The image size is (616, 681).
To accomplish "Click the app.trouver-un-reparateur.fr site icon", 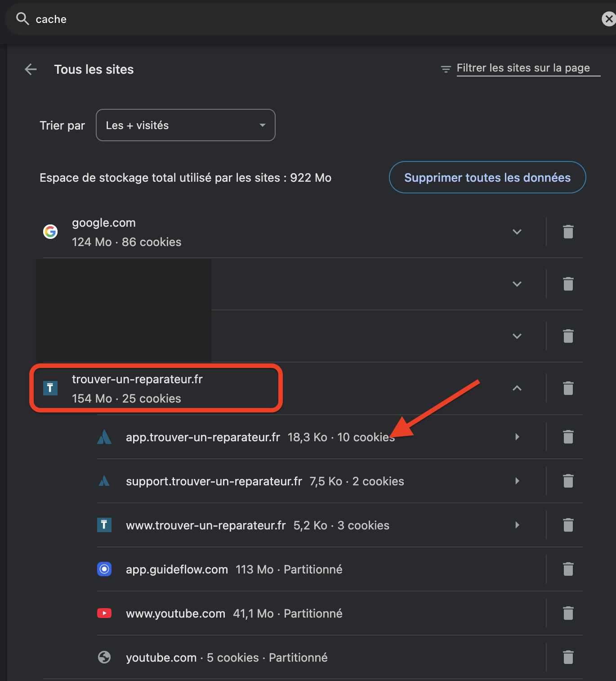I will 104,437.
